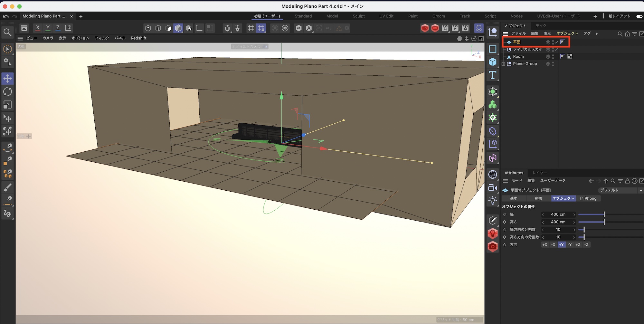This screenshot has height=324, width=644.
Task: Open the フィルタ viewport menu
Action: pos(102,38)
